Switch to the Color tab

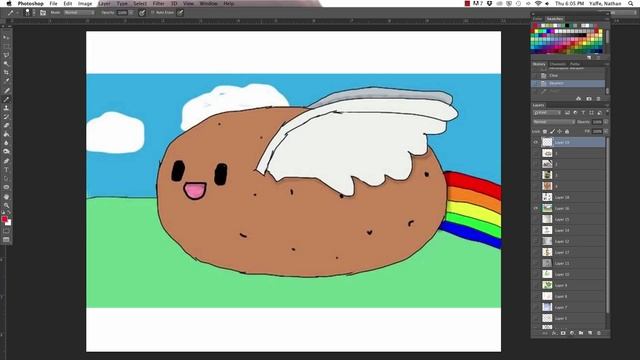click(538, 19)
